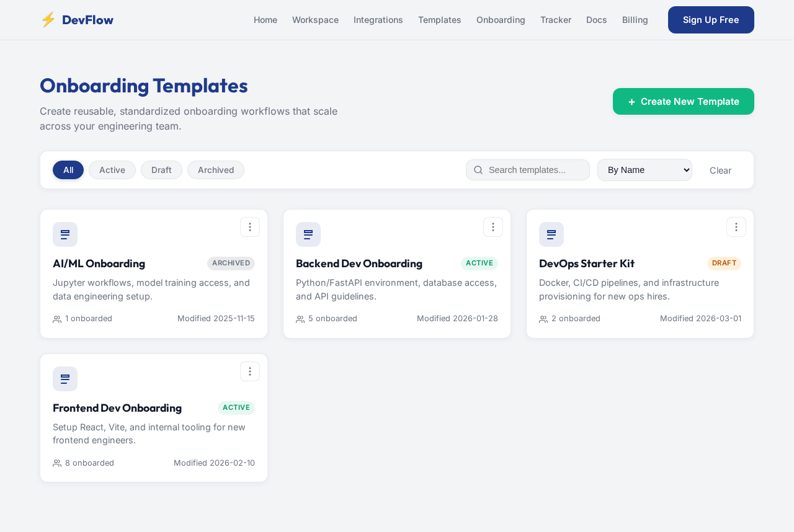Filter templates by Archived status
This screenshot has height=532, width=794.
[216, 170]
